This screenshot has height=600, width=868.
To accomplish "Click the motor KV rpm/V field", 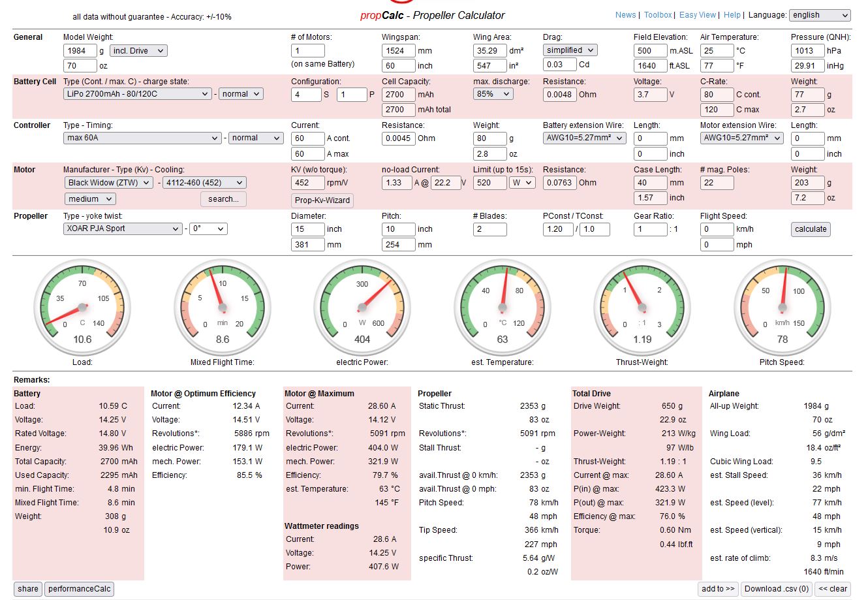I will [307, 183].
